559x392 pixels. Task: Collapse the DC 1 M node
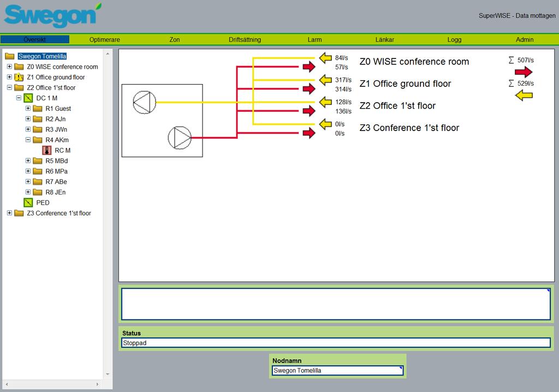(19, 98)
